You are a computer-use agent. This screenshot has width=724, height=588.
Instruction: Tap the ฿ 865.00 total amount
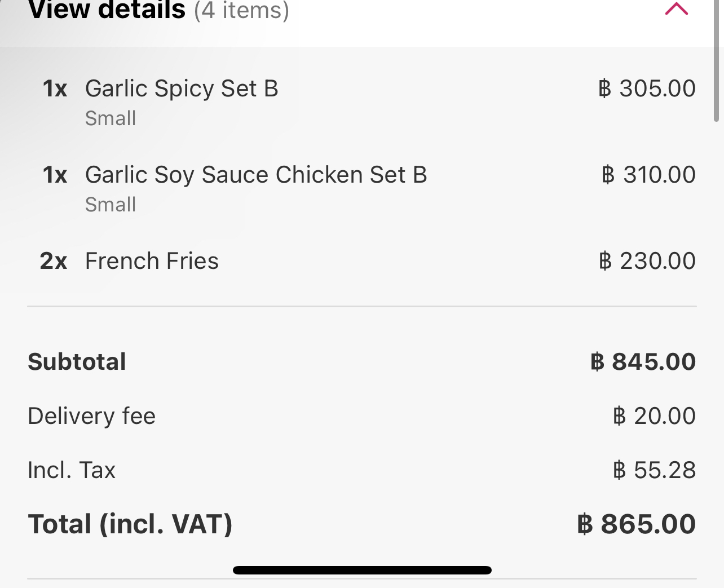pos(637,524)
